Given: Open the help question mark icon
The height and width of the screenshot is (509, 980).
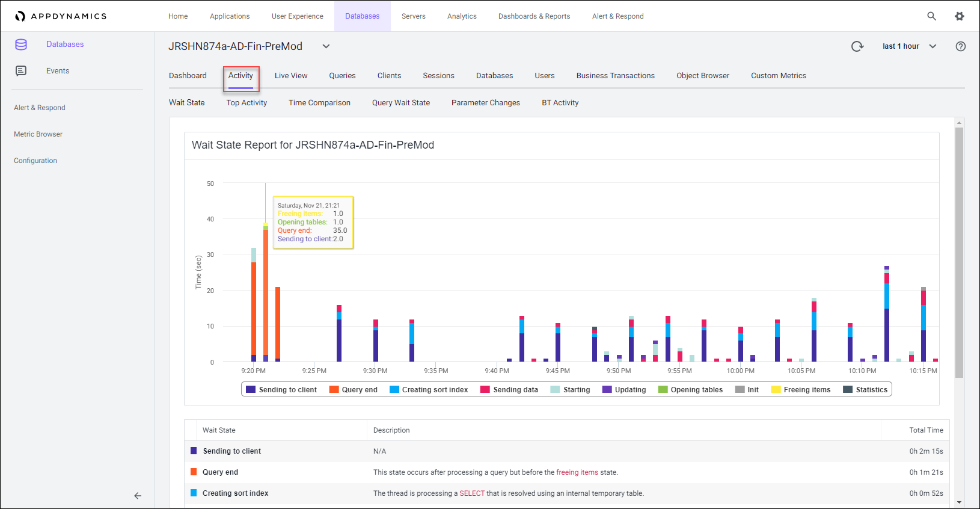Looking at the screenshot, I should [961, 46].
